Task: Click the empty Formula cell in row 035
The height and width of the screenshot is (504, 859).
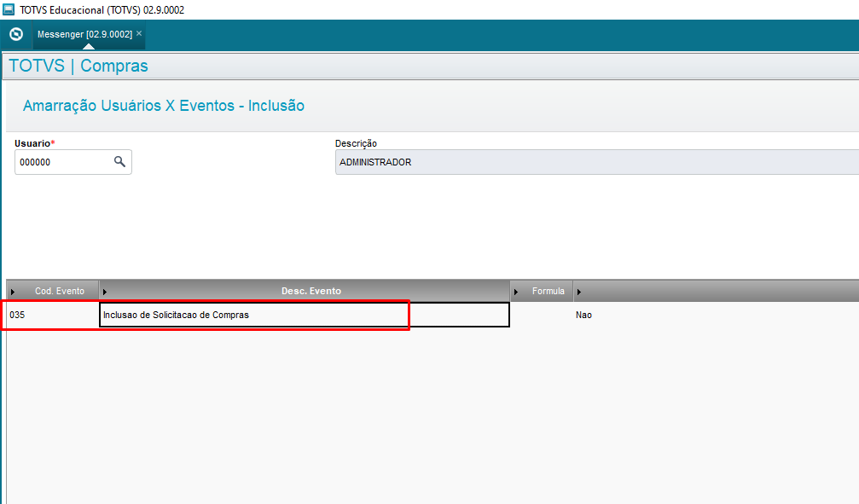Action: pos(542,315)
